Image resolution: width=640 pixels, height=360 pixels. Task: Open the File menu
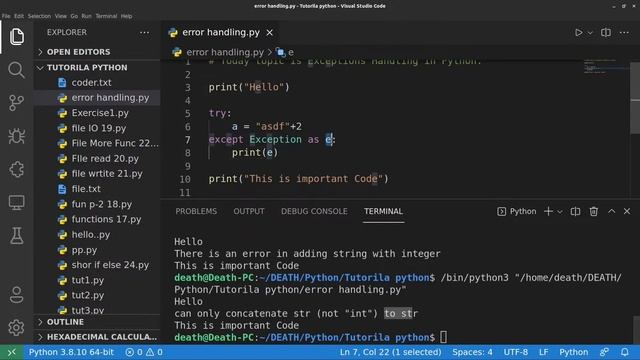click(x=6, y=16)
